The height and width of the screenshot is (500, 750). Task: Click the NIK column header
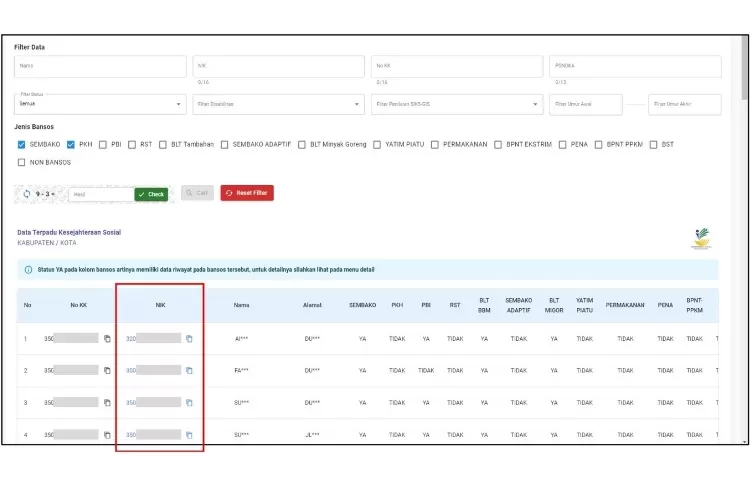click(x=160, y=304)
